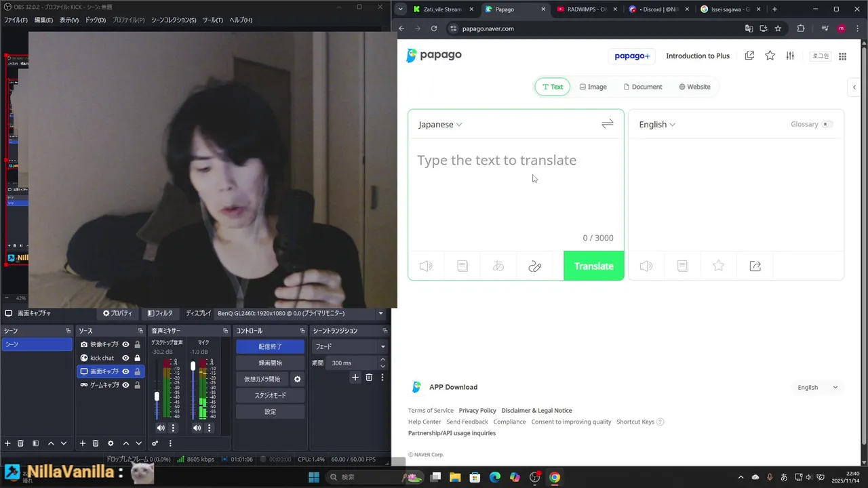Viewport: 868px width, 488px height.
Task: Mute the microphone channel
Action: (197, 428)
